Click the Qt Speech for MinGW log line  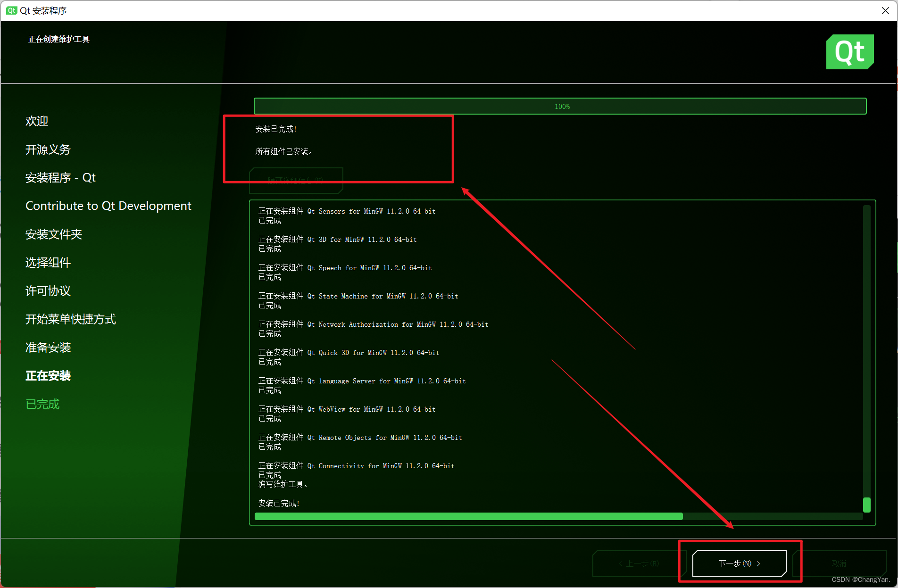coord(345,268)
